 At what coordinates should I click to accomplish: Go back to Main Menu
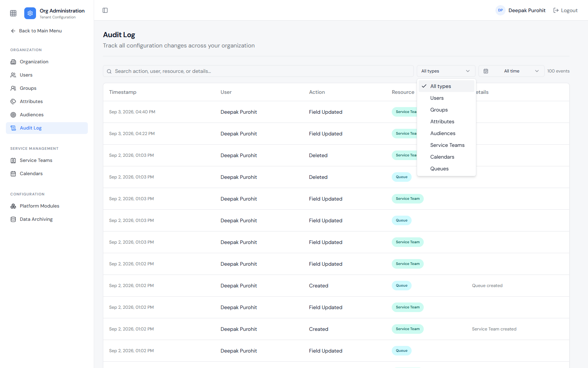36,31
